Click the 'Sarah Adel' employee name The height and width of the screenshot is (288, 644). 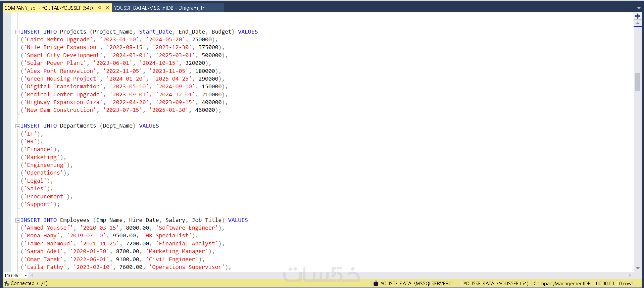43,251
